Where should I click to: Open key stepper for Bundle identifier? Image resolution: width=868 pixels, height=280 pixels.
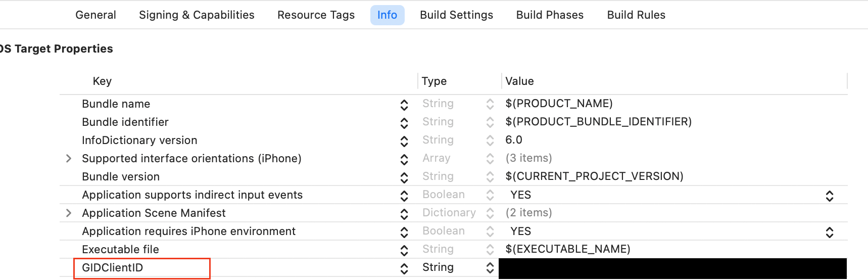[404, 123]
